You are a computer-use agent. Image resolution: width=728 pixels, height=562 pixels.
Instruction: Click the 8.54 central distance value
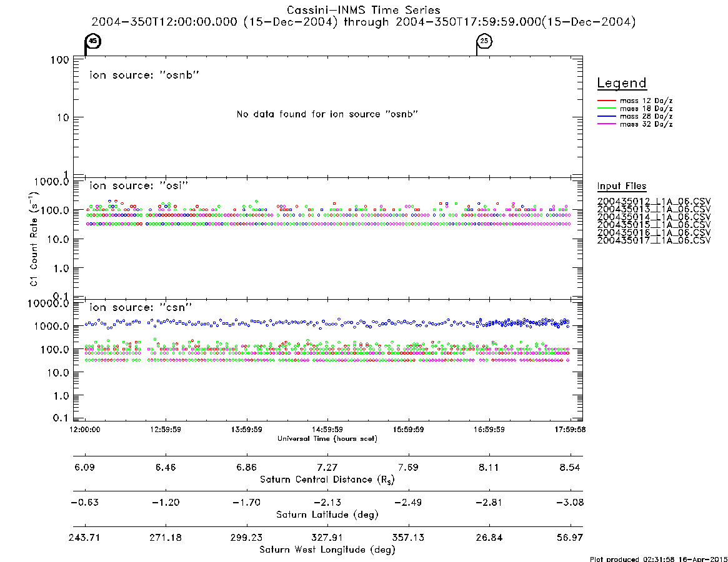pyautogui.click(x=570, y=467)
